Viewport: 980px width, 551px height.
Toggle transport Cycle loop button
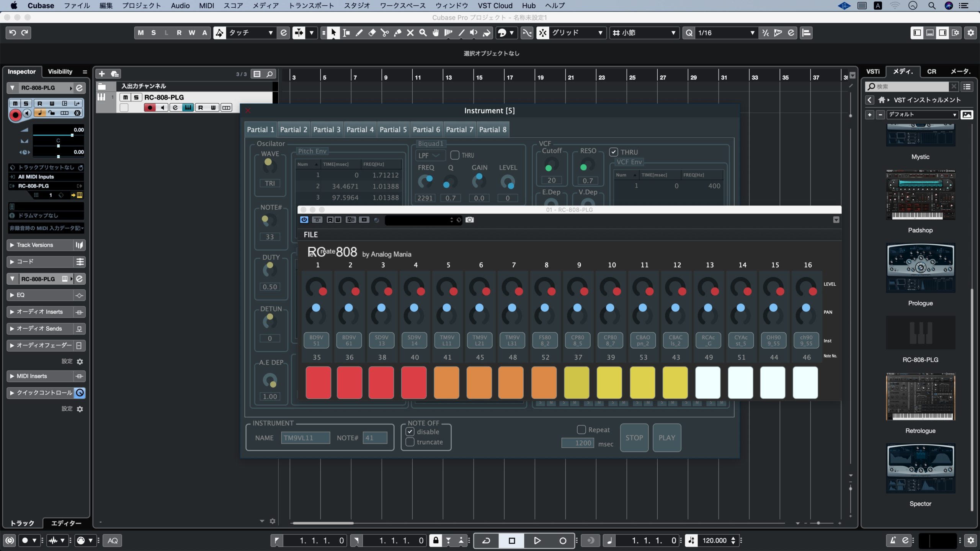[x=487, y=540]
